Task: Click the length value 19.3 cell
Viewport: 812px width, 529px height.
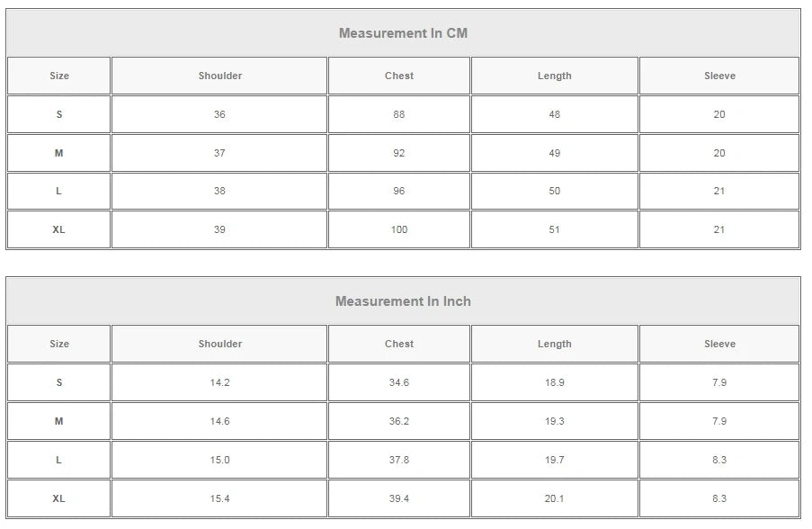Action: pos(554,422)
